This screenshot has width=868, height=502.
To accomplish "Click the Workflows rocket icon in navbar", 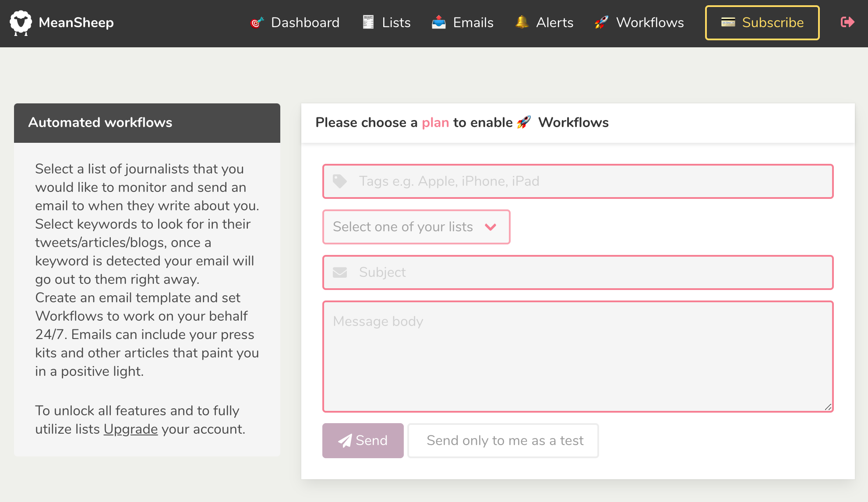I will [x=602, y=22].
